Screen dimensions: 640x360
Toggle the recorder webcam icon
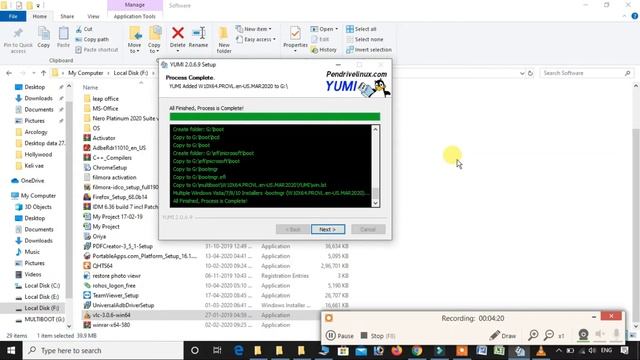click(583, 335)
